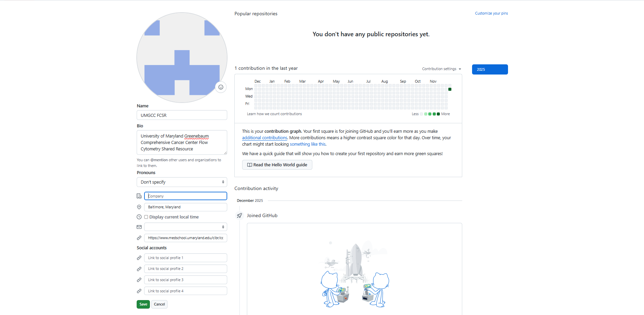644x315 pixels.
Task: Click into the Company input field
Action: click(186, 196)
